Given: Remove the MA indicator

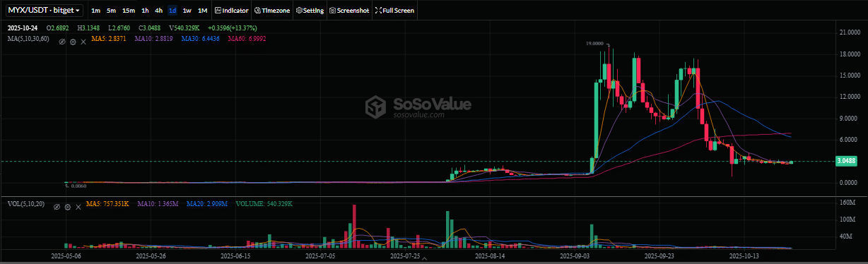Looking at the screenshot, I should tap(83, 42).
